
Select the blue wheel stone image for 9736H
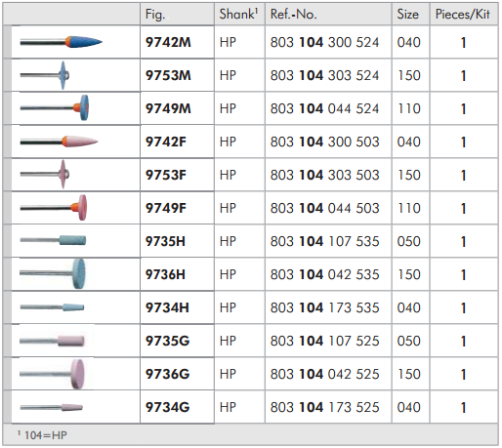tap(53, 273)
